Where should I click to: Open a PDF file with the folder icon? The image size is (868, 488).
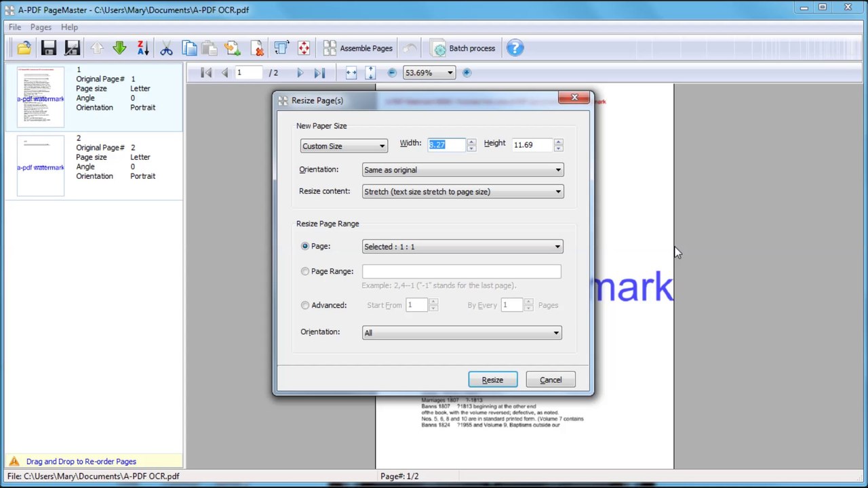pyautogui.click(x=24, y=48)
